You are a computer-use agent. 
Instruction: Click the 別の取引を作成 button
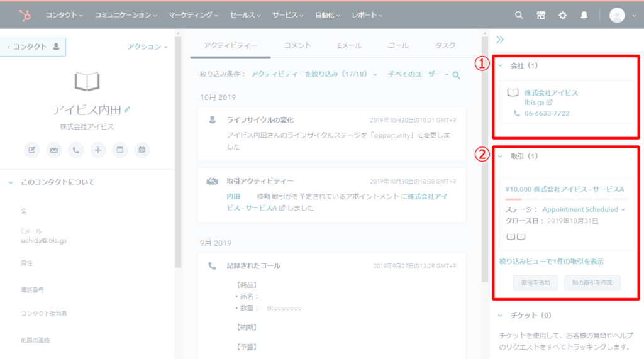[592, 282]
